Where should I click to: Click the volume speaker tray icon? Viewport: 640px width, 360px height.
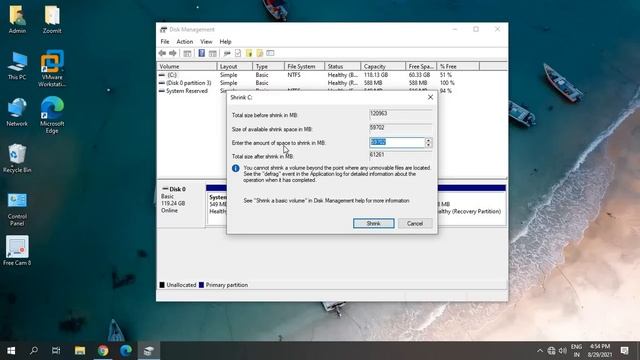(x=563, y=351)
